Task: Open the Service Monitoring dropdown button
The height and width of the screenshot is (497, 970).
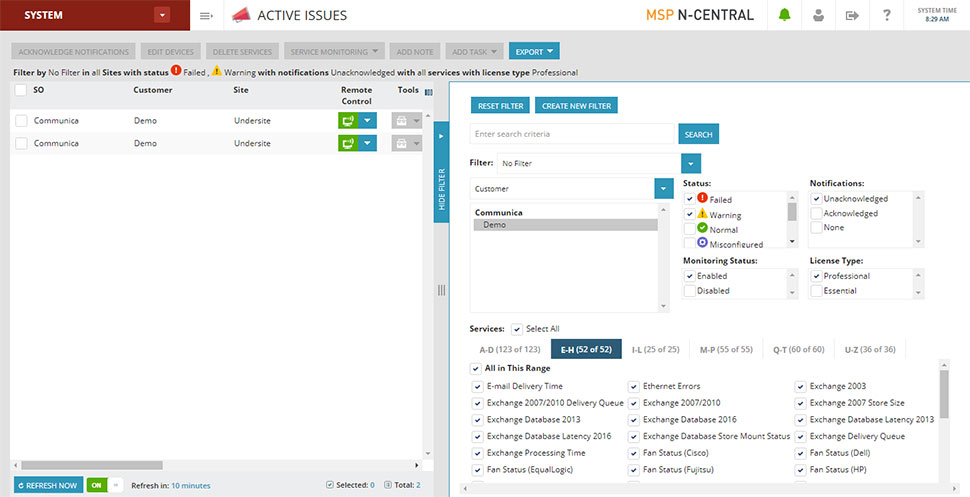Action: tap(334, 51)
